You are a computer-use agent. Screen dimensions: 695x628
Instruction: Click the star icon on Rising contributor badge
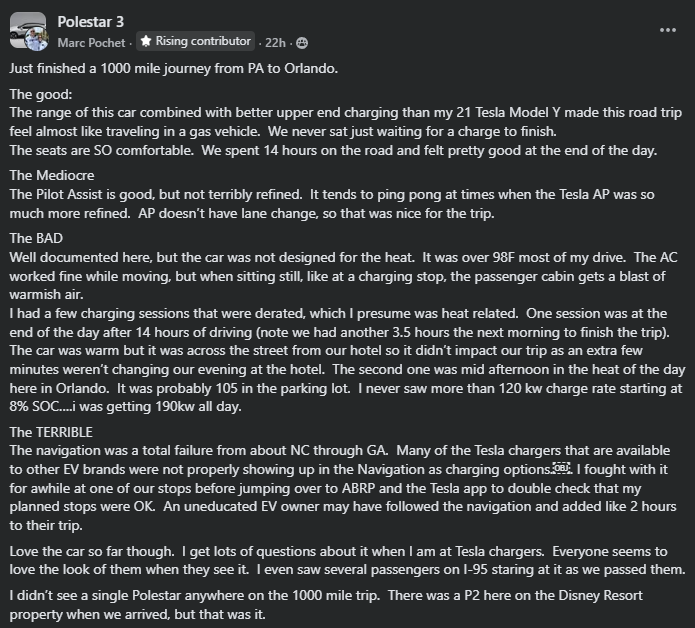click(x=146, y=42)
